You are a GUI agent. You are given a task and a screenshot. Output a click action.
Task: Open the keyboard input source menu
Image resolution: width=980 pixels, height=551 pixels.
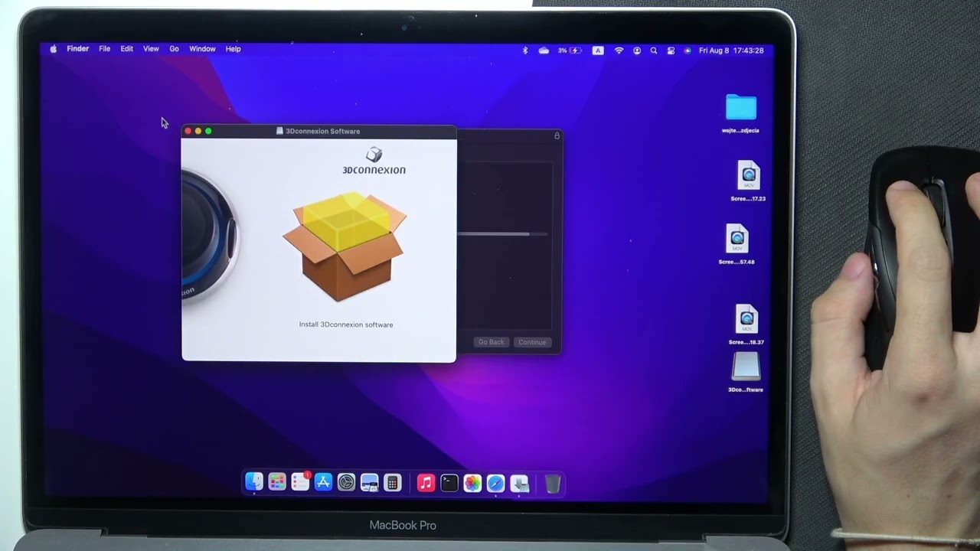[x=598, y=51]
